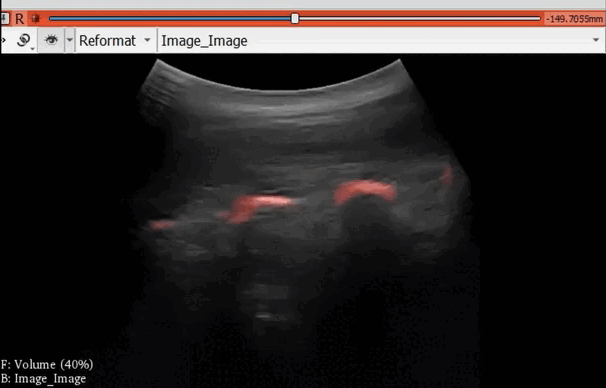The image size is (606, 388).
Task: Click the maximize view icon beside R
Action: (x=36, y=19)
